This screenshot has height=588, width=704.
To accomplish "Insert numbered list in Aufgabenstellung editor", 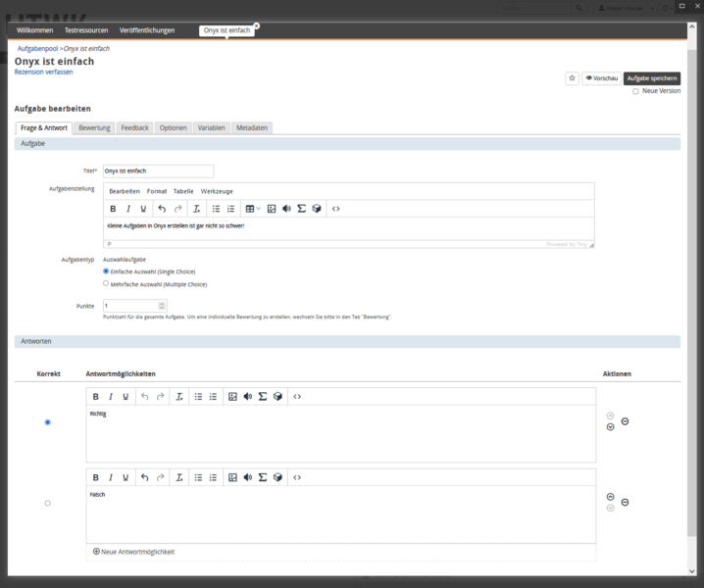I will coord(230,209).
